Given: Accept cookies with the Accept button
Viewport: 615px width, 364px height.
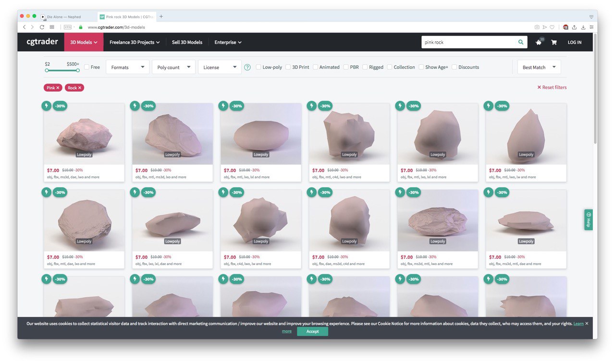Looking at the screenshot, I should pyautogui.click(x=312, y=331).
